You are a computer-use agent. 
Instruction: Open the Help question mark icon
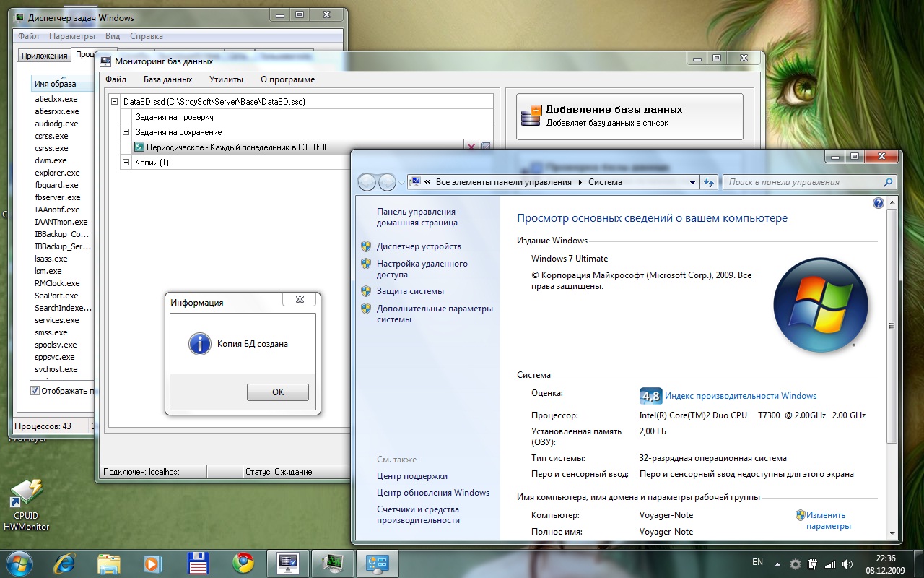(x=879, y=204)
